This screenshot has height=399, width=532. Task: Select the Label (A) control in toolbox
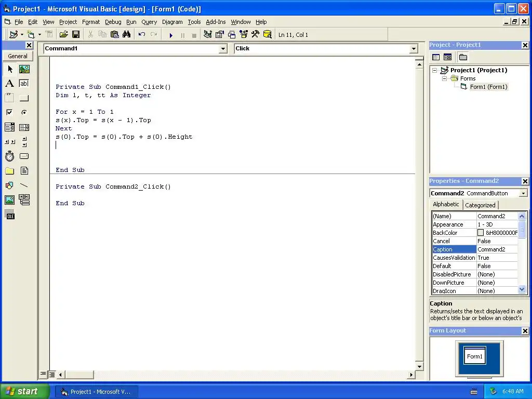point(10,84)
